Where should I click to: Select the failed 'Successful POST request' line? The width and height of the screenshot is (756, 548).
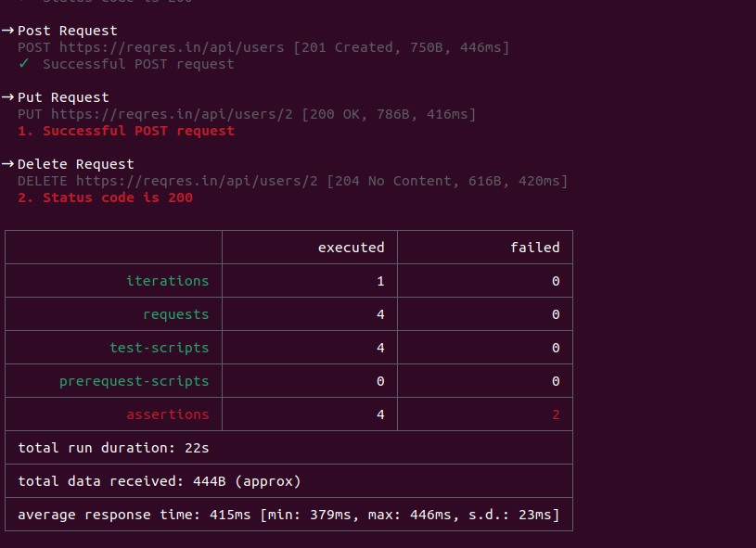[x=126, y=131]
